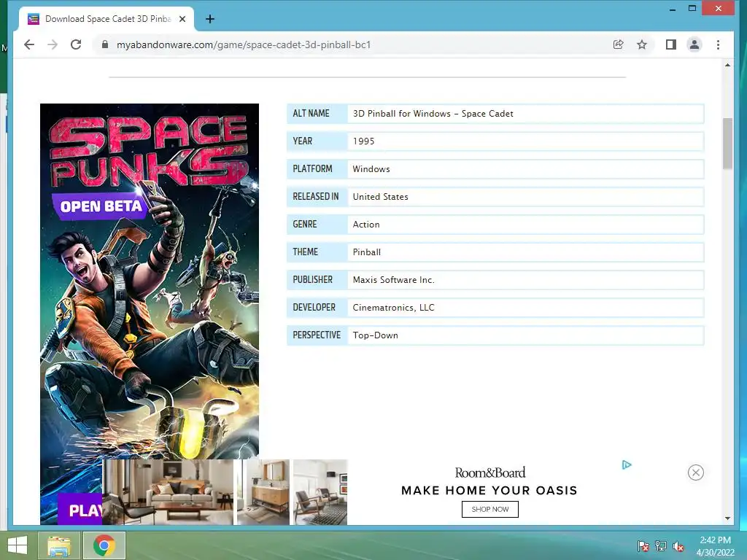Dismiss the Room&Board banner ad
This screenshot has height=560, width=747.
click(695, 472)
